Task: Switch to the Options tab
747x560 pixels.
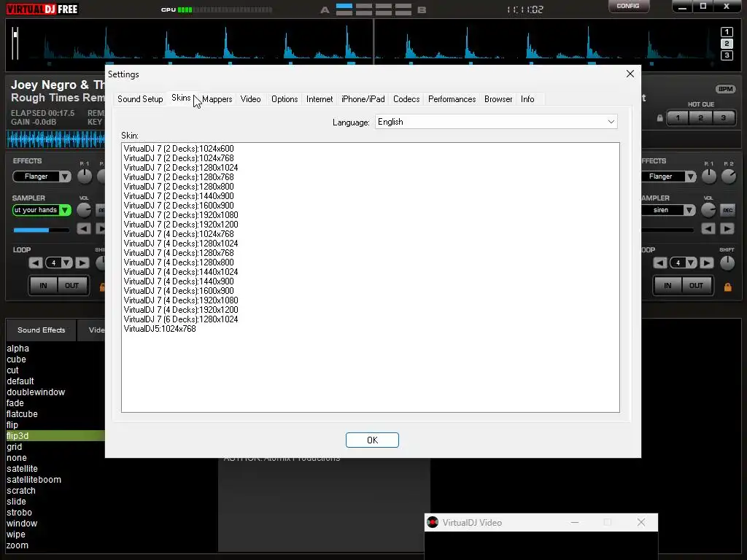Action: [x=285, y=99]
